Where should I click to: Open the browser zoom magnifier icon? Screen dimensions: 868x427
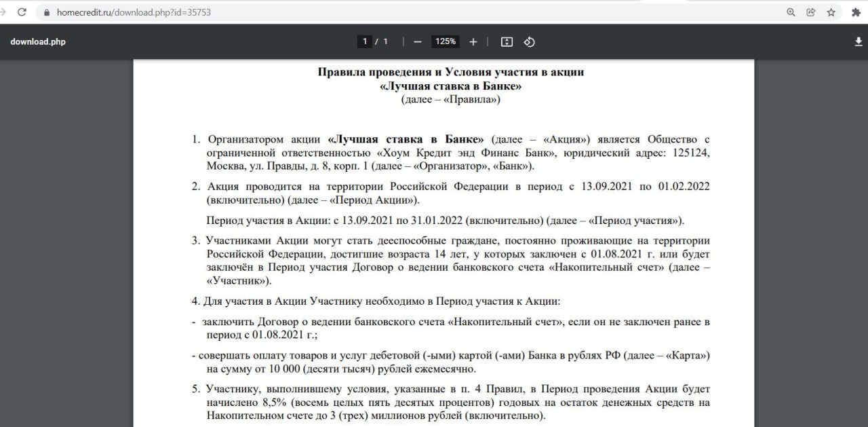[791, 12]
